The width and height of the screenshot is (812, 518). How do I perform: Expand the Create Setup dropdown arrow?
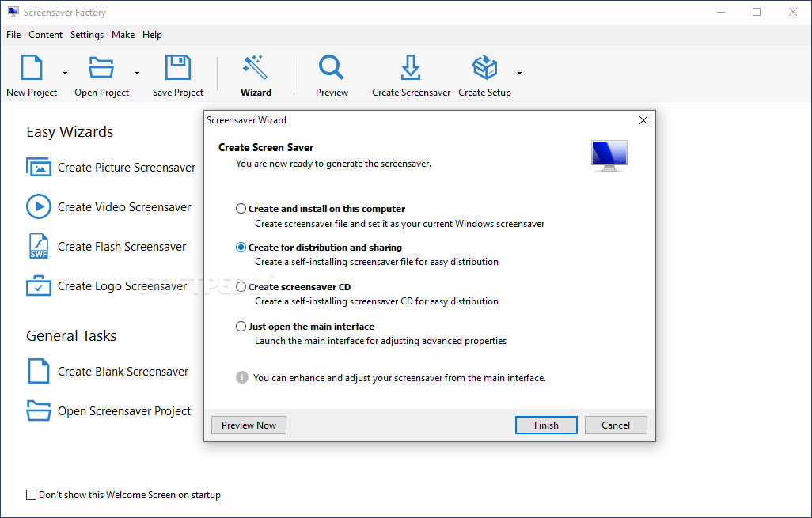point(519,73)
